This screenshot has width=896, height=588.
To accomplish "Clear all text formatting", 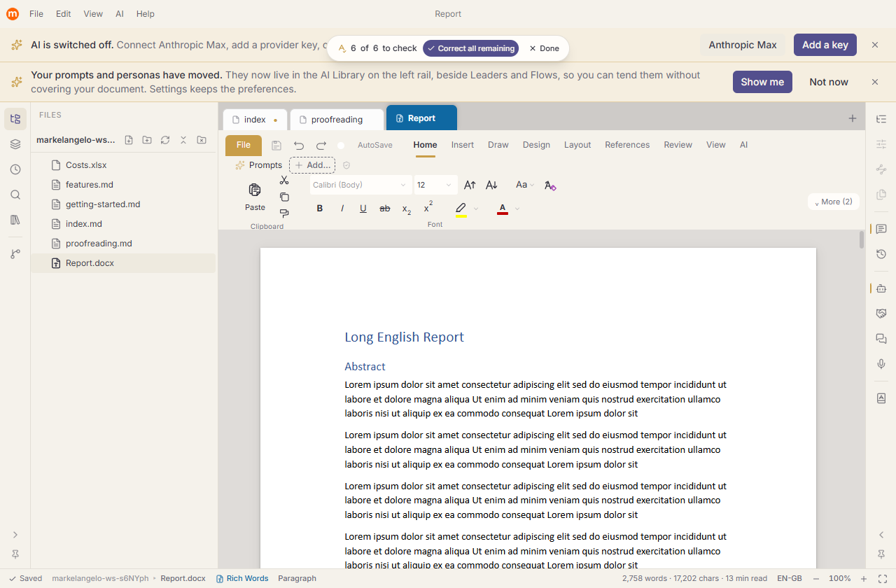I will coord(550,185).
